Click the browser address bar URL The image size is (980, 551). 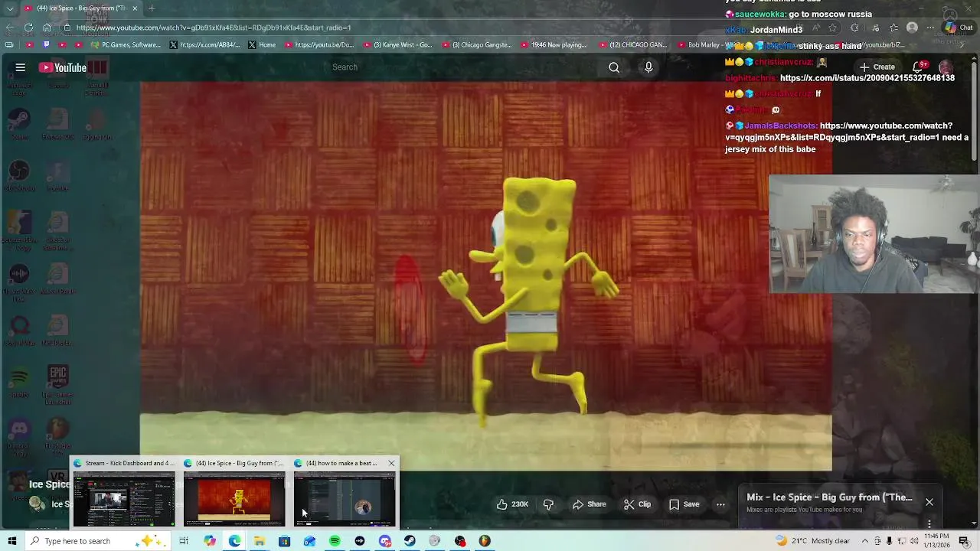pyautogui.click(x=214, y=28)
